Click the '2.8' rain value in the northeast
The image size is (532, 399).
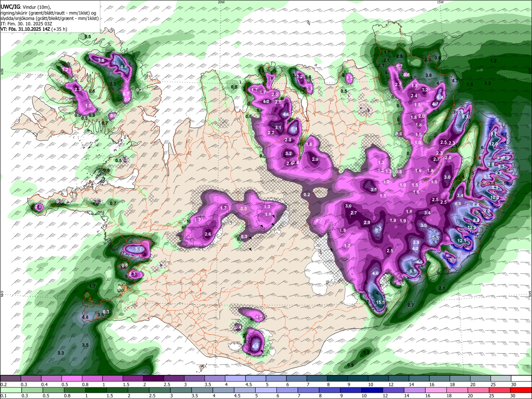click(399, 56)
